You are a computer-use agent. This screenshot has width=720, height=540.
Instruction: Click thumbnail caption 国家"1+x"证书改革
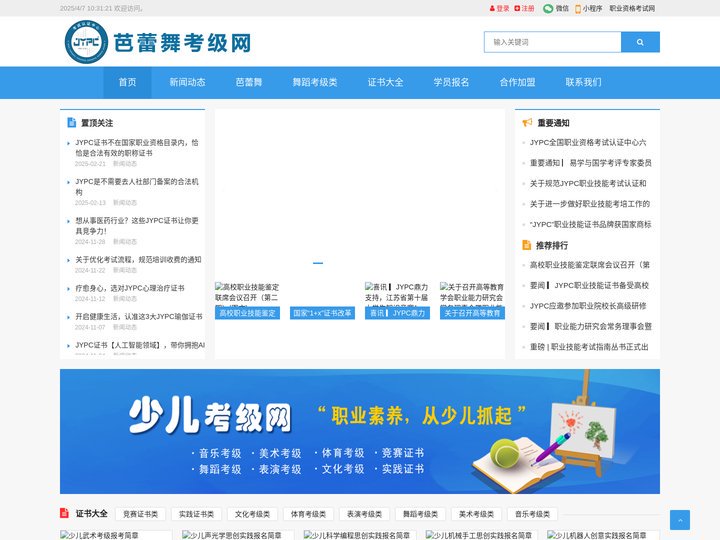tap(322, 313)
